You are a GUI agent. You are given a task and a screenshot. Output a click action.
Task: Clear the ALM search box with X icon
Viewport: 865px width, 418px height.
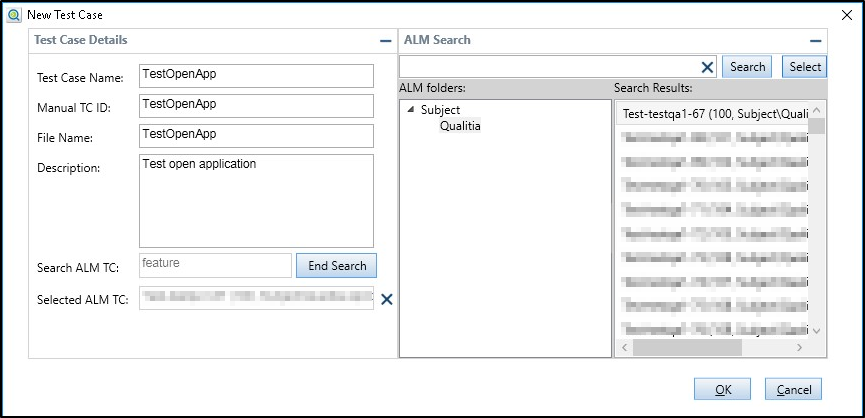(707, 67)
